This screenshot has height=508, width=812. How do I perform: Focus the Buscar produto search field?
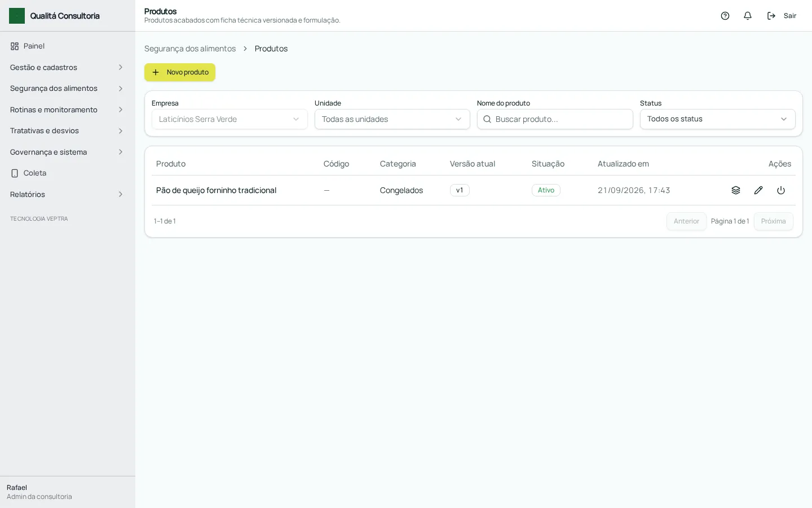coord(555,119)
